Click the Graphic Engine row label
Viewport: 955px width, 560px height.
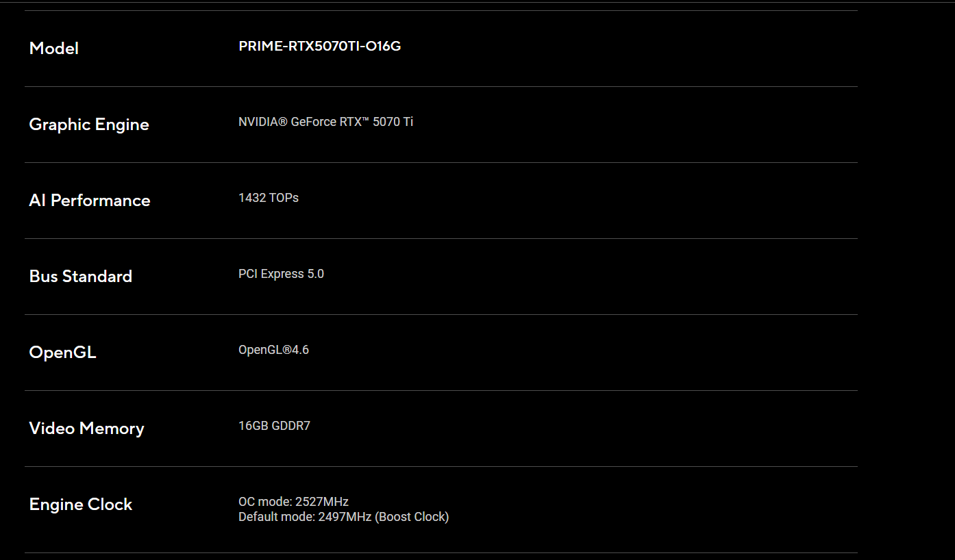(88, 125)
